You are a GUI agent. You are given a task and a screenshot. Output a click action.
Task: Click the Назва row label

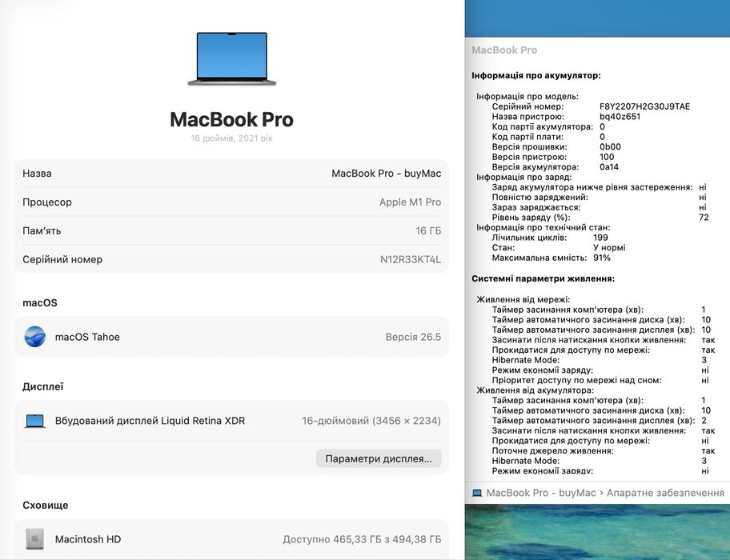pyautogui.click(x=38, y=174)
